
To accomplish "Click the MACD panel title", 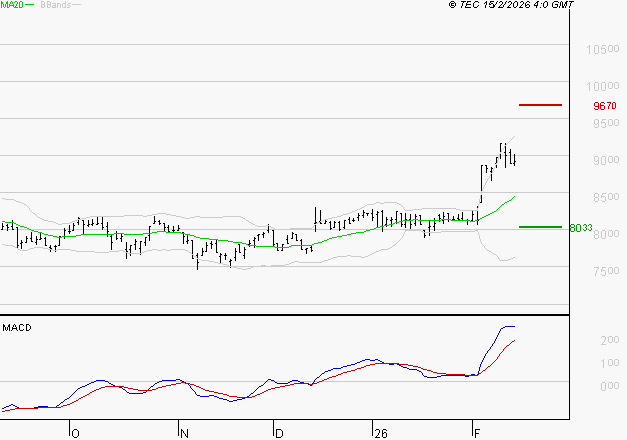I will tap(17, 327).
